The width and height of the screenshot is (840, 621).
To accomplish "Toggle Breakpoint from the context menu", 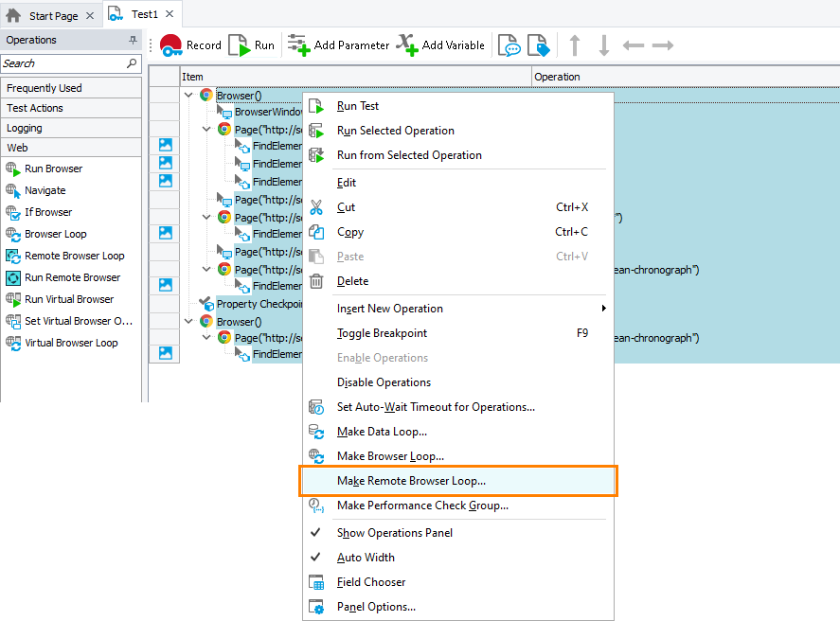I will point(382,333).
